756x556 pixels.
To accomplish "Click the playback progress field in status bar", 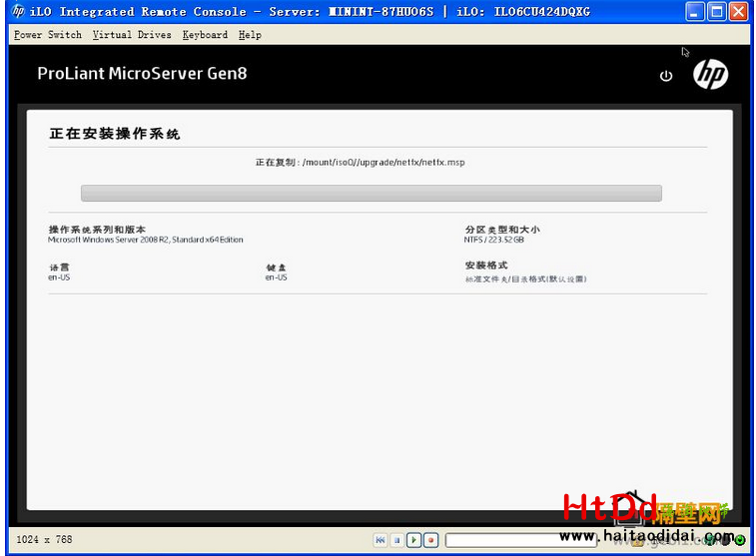I will click(520, 540).
